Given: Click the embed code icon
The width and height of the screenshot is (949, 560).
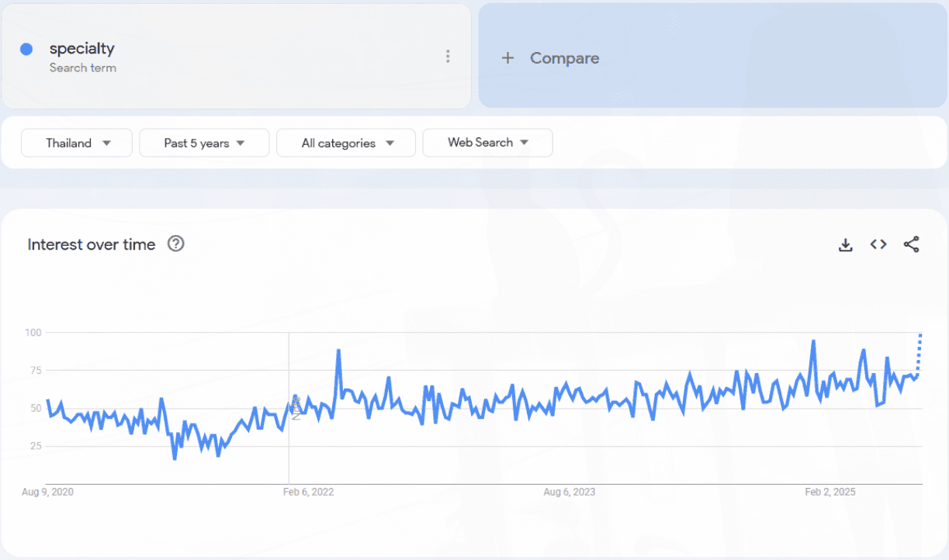Looking at the screenshot, I should pos(878,244).
